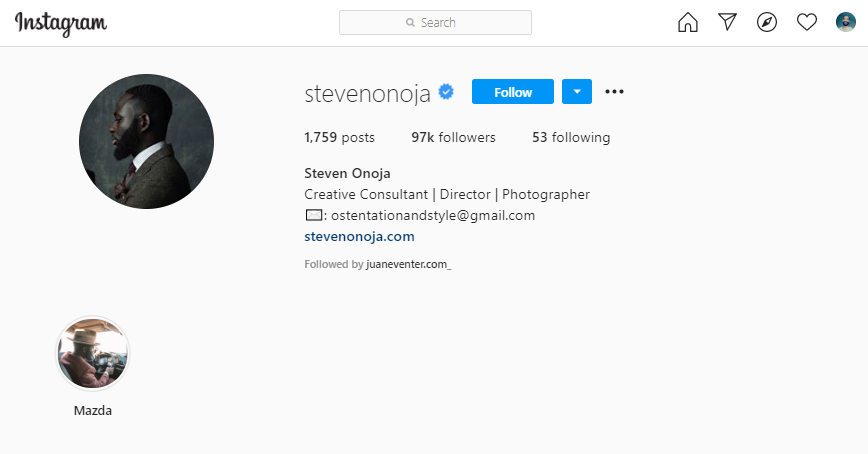This screenshot has width=868, height=454.
Task: Open the Explore compass icon
Action: point(767,23)
